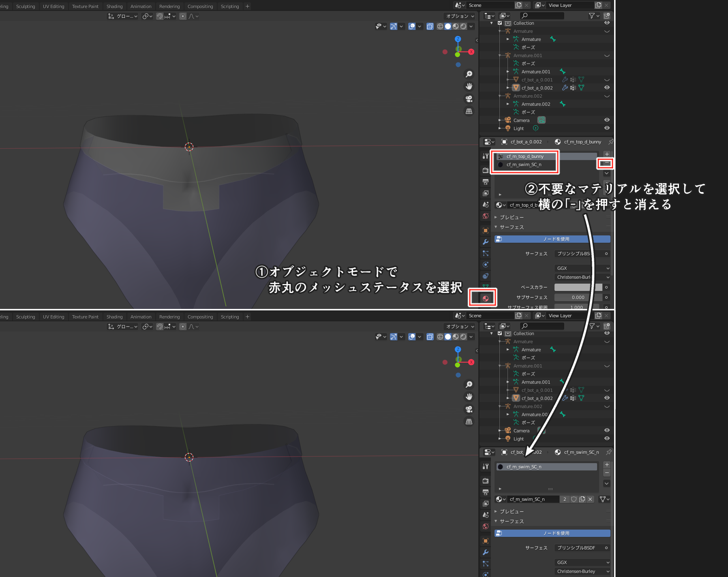Toggle X-ray icon in upper screenshot
The height and width of the screenshot is (577, 728).
click(430, 26)
